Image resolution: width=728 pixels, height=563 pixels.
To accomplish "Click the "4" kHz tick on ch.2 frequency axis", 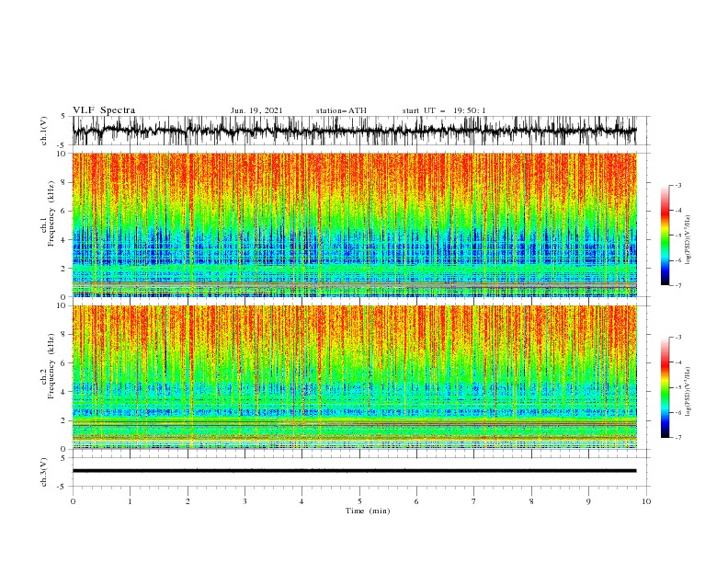I will click(x=63, y=392).
